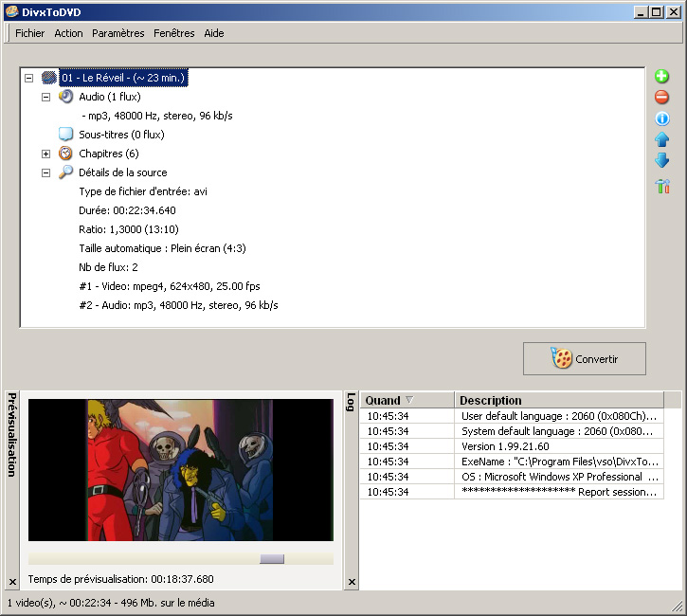Select the '- mp3, 48000 Hz, stereo, 96 kb/s' row

pyautogui.click(x=157, y=116)
